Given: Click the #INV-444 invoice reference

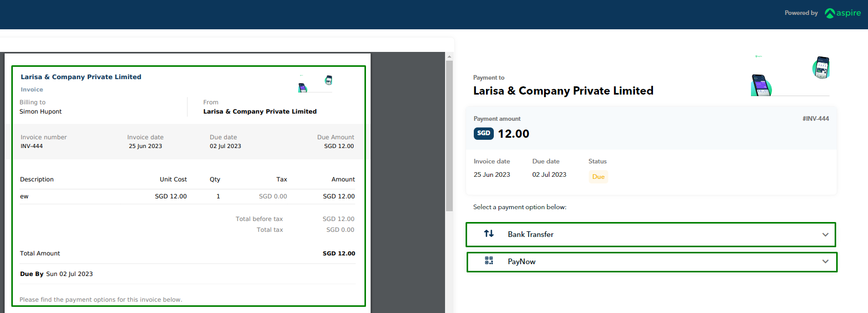Looking at the screenshot, I should click(816, 119).
